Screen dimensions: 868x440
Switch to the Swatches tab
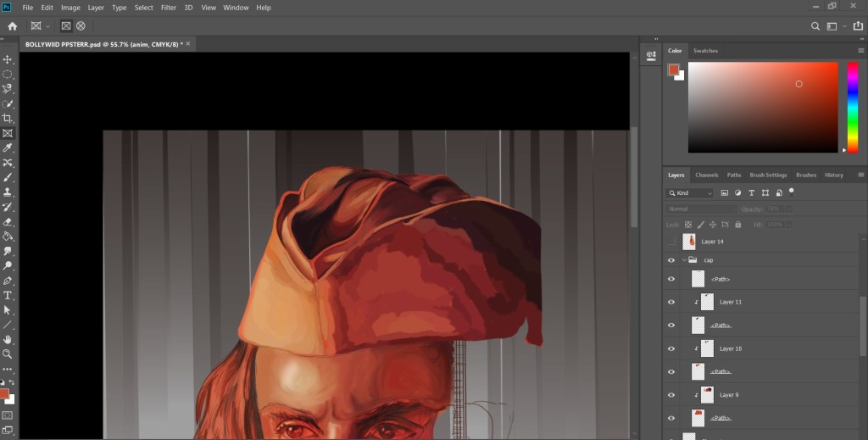(x=705, y=51)
